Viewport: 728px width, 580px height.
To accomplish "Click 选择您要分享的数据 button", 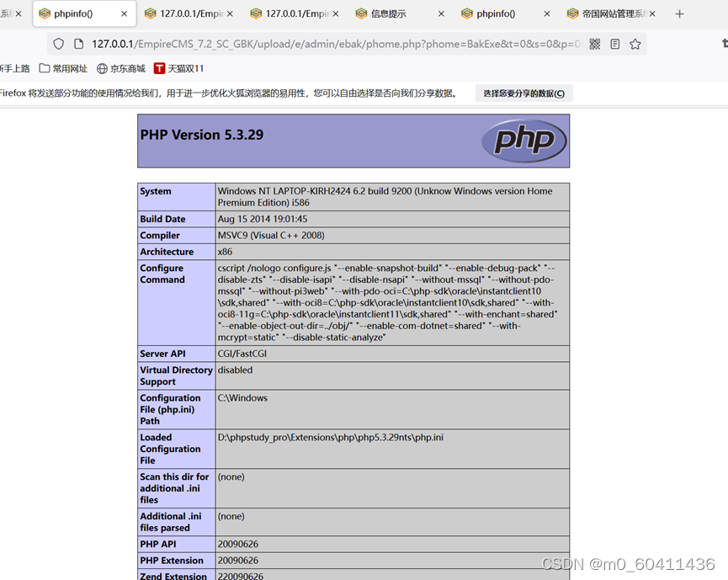I will tap(523, 93).
